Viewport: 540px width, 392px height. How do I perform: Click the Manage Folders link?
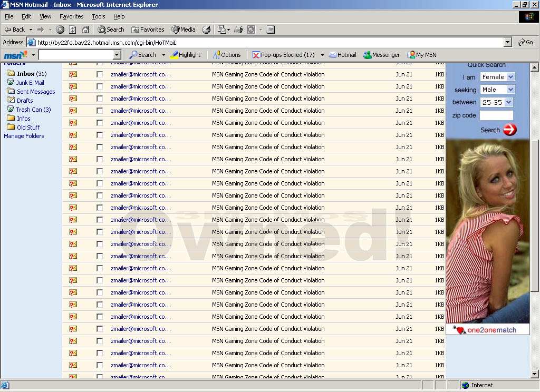point(24,136)
